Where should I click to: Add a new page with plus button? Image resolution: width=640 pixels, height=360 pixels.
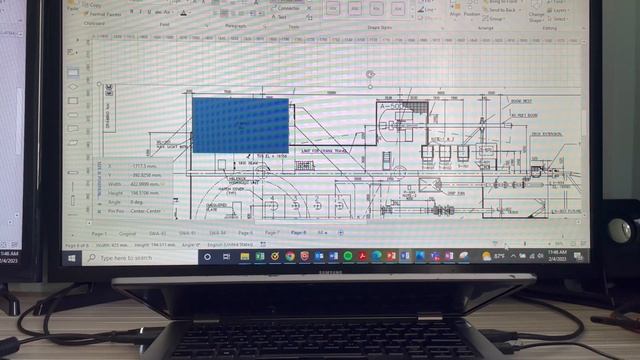pos(341,233)
